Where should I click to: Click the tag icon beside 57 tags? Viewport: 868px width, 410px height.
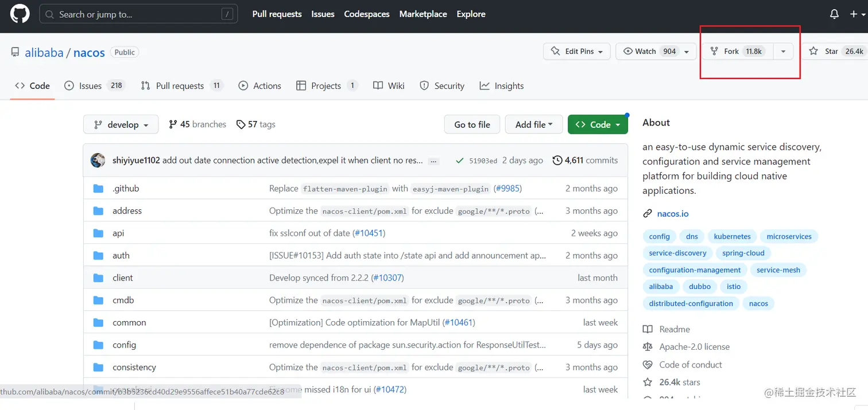(x=241, y=124)
